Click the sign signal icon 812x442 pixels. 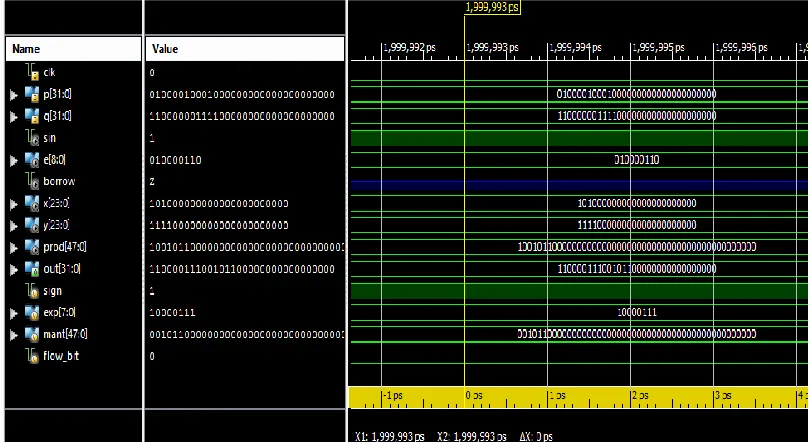[x=32, y=291]
